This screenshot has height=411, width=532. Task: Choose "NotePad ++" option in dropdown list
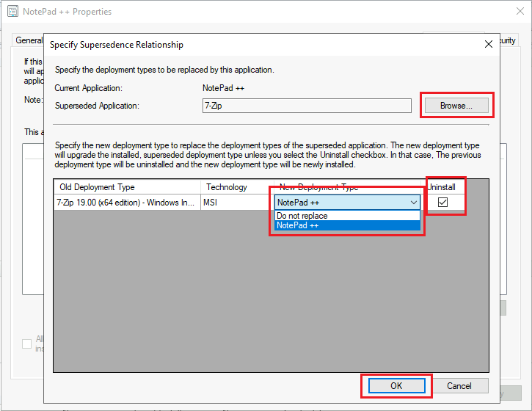tap(347, 225)
